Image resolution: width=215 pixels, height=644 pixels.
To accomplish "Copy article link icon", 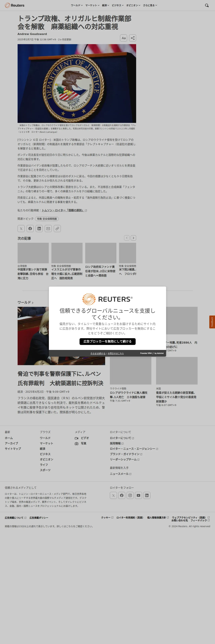I will click(x=57, y=229).
